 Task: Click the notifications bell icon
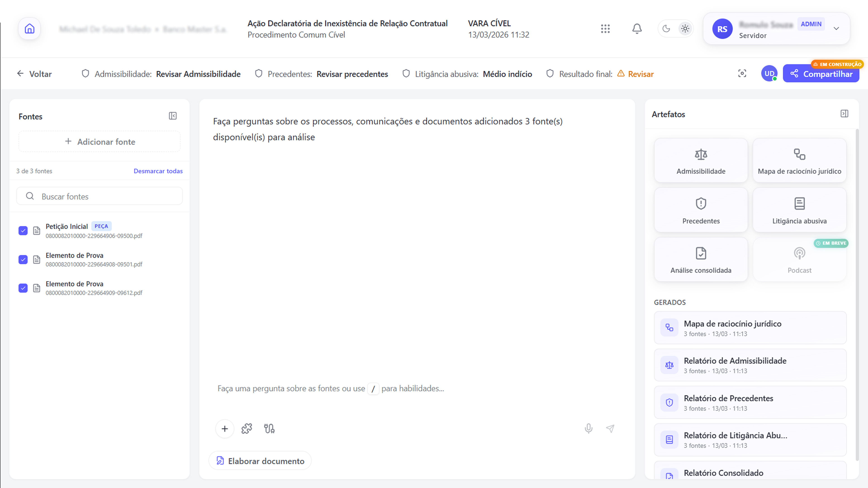point(637,29)
